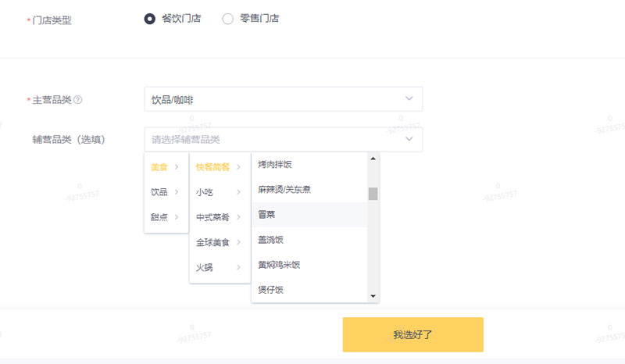
Task: Click the chevron arrow next to 全球美食
Action: [x=238, y=242]
